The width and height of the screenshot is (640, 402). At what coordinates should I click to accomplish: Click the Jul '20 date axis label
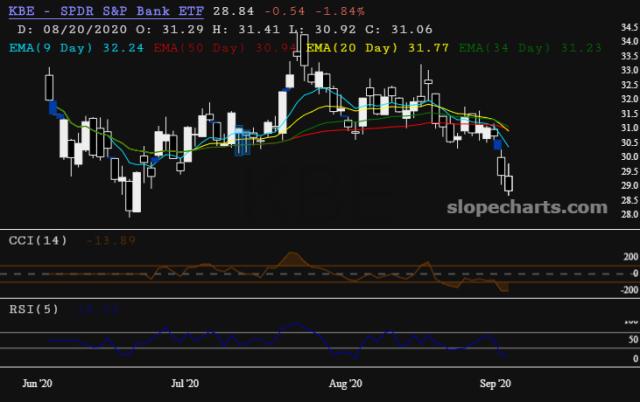[x=185, y=382]
